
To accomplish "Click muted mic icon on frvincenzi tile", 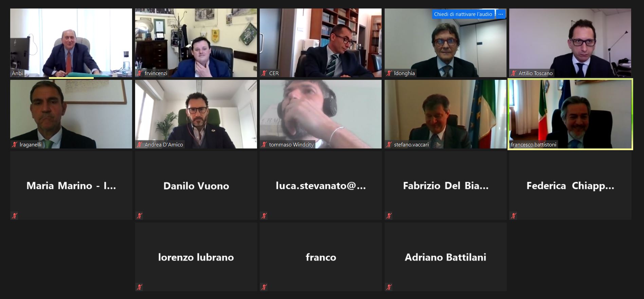I will 140,73.
